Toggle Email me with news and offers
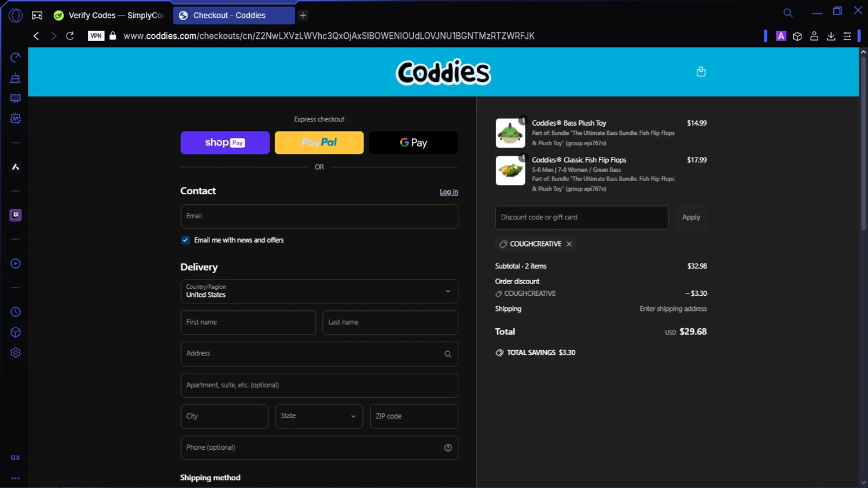 click(x=185, y=240)
